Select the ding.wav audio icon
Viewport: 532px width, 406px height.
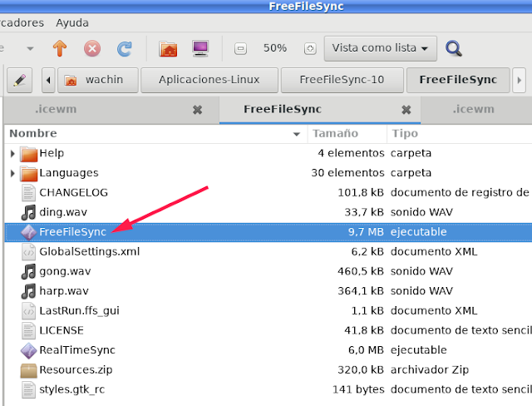[28, 212]
